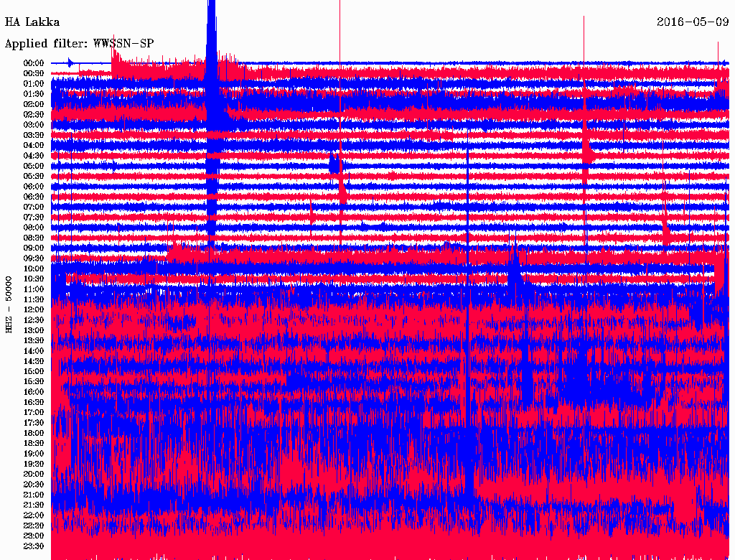Select the 10:00 time label
This screenshot has width=735, height=560.
[34, 269]
